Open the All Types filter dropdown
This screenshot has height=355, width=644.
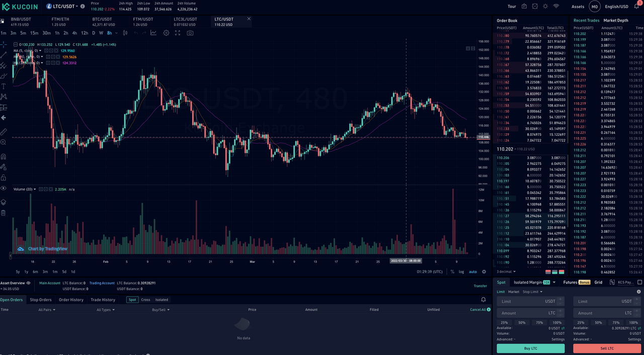(x=106, y=310)
